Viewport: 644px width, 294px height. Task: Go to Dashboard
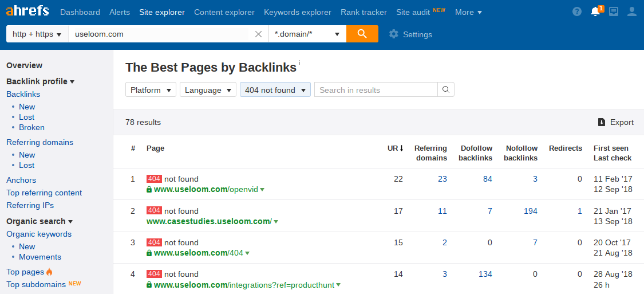point(80,13)
